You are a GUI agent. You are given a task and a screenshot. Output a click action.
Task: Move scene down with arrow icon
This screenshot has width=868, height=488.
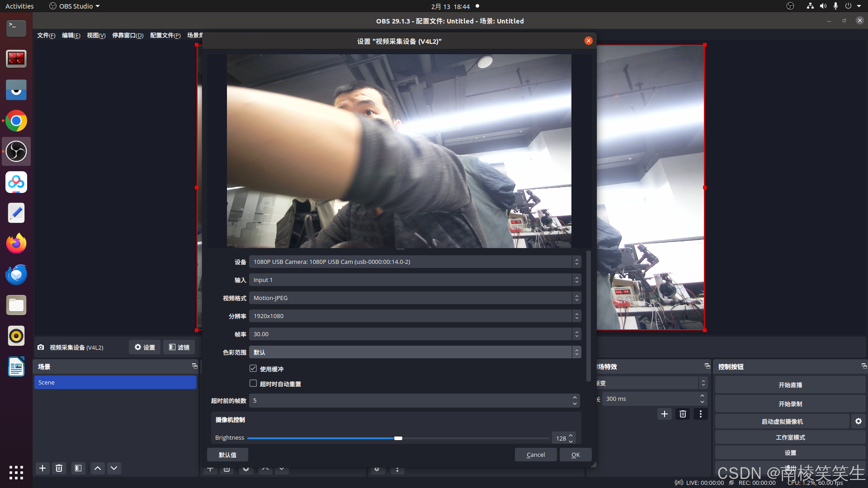(x=114, y=468)
